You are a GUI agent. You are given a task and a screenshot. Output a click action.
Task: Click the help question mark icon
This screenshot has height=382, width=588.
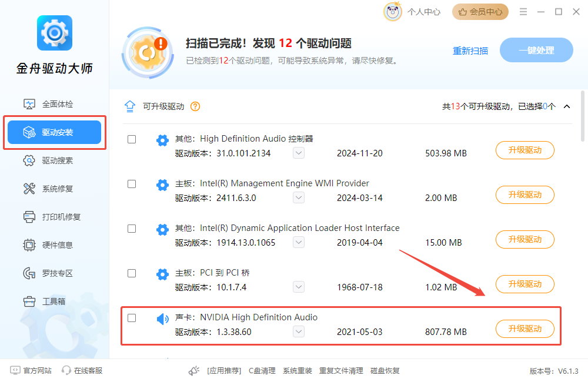click(x=195, y=106)
